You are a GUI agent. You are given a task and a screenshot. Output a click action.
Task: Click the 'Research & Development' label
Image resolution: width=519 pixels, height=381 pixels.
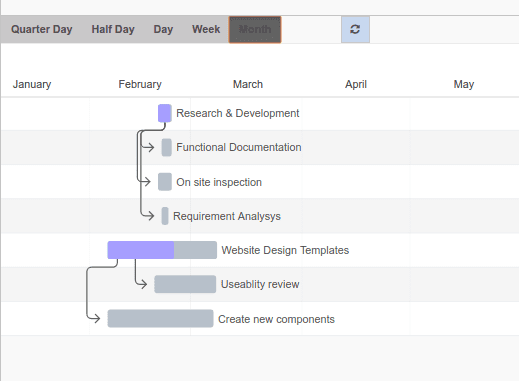point(238,113)
